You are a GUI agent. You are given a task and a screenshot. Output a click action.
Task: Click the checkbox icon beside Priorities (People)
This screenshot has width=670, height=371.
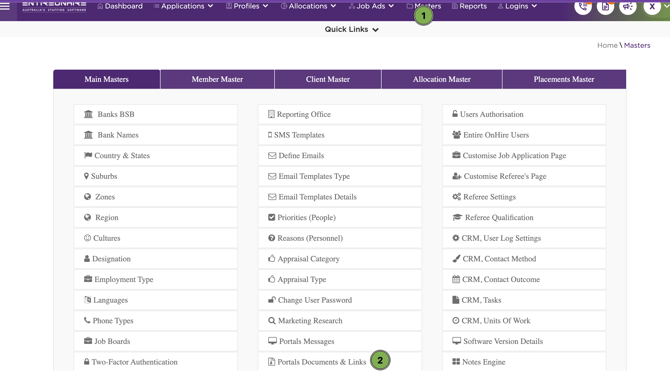tap(271, 217)
